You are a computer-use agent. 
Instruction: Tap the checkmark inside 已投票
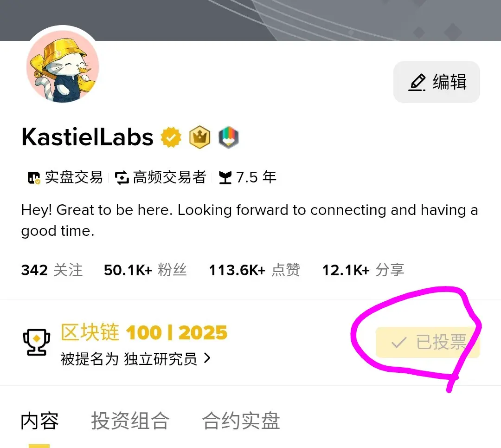(399, 343)
